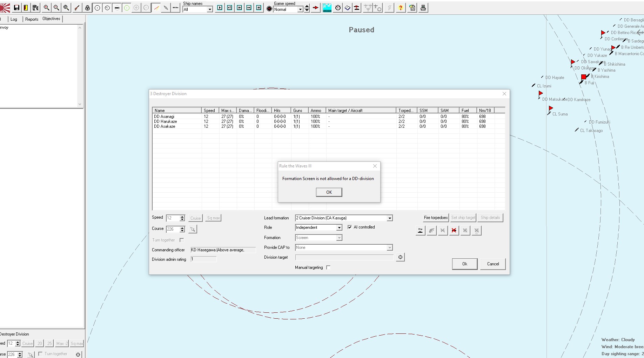Viewport: 644px width, 358px height.
Task: Select DD Asakaze row
Action: point(329,126)
